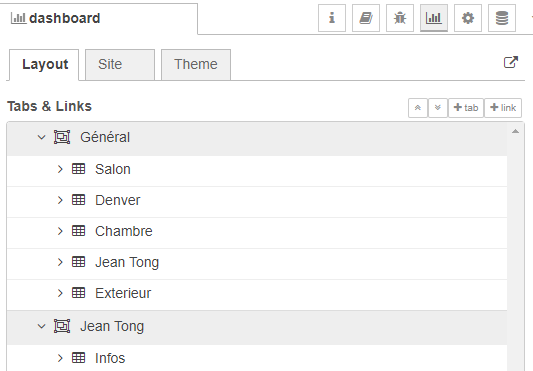Click the Salon group grid icon
The width and height of the screenshot is (533, 371).
click(x=79, y=169)
